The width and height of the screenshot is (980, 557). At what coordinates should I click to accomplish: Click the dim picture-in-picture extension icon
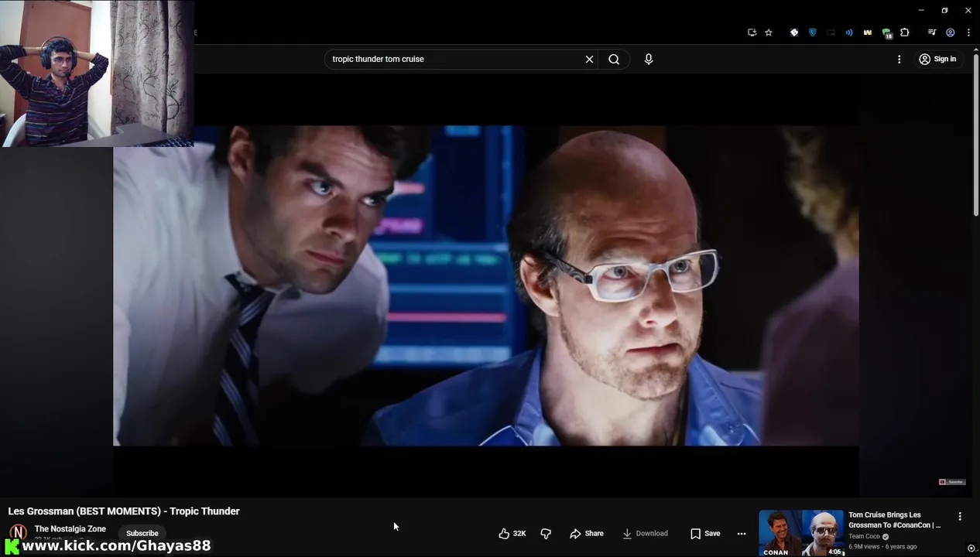pyautogui.click(x=831, y=32)
